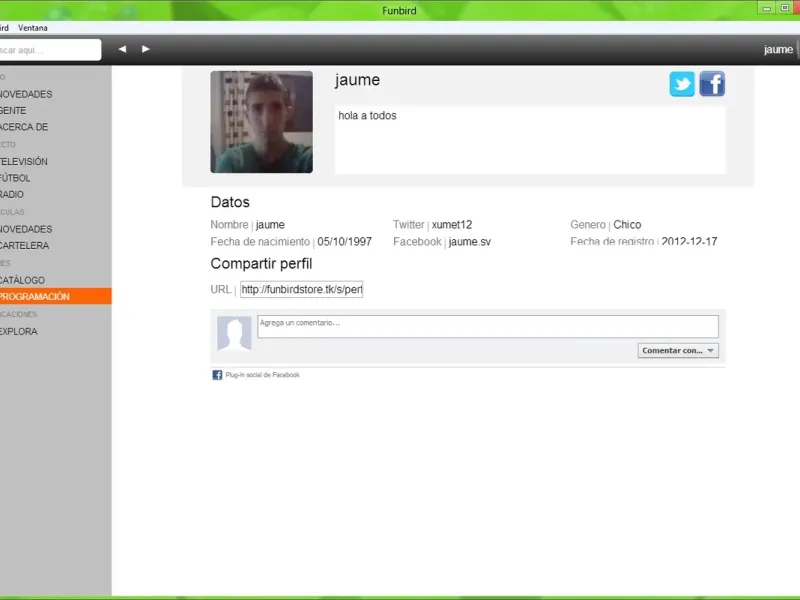This screenshot has width=800, height=600.
Task: Open the Comentar con... dropdown
Action: 678,351
